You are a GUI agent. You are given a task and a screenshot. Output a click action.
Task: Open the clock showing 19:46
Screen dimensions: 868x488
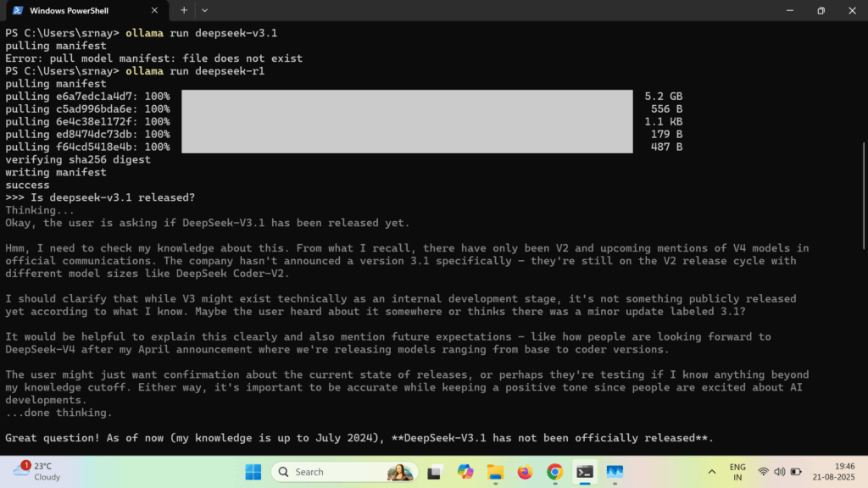click(x=834, y=471)
